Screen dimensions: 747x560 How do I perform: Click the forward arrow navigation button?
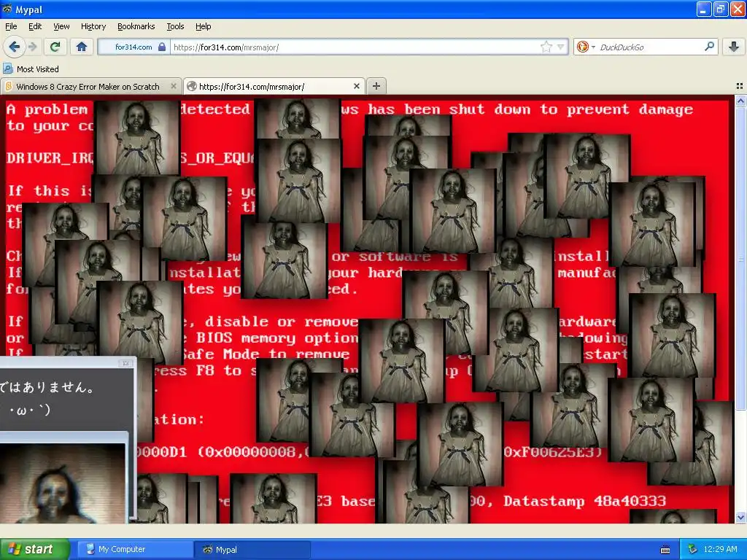click(32, 47)
